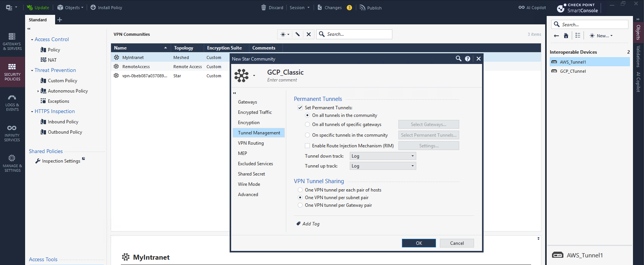Click the help icon in dialog title bar
This screenshot has height=265, width=644.
pyautogui.click(x=468, y=59)
